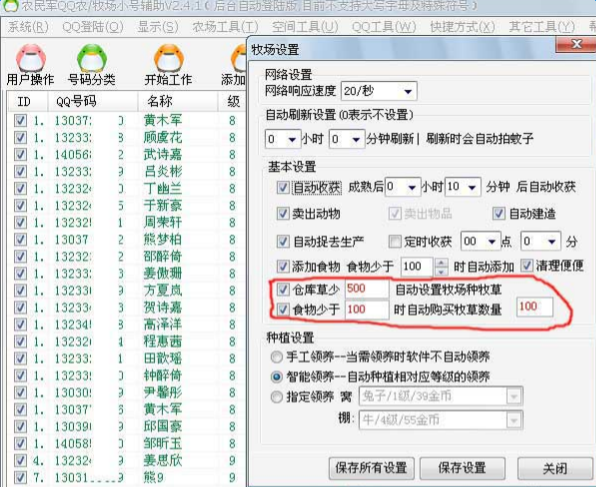596x487 pixels.
Task: Click the 保存设置 button
Action: [462, 468]
